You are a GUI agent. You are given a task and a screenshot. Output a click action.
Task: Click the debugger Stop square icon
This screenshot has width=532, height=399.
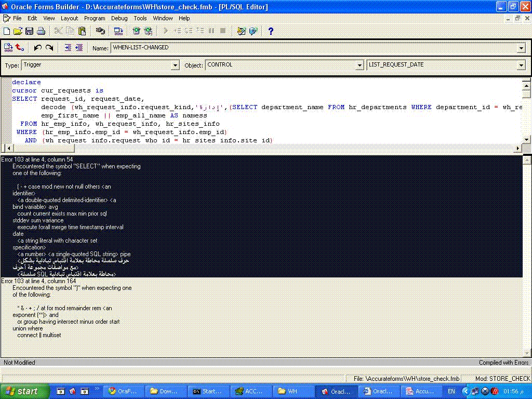pyautogui.click(x=223, y=31)
